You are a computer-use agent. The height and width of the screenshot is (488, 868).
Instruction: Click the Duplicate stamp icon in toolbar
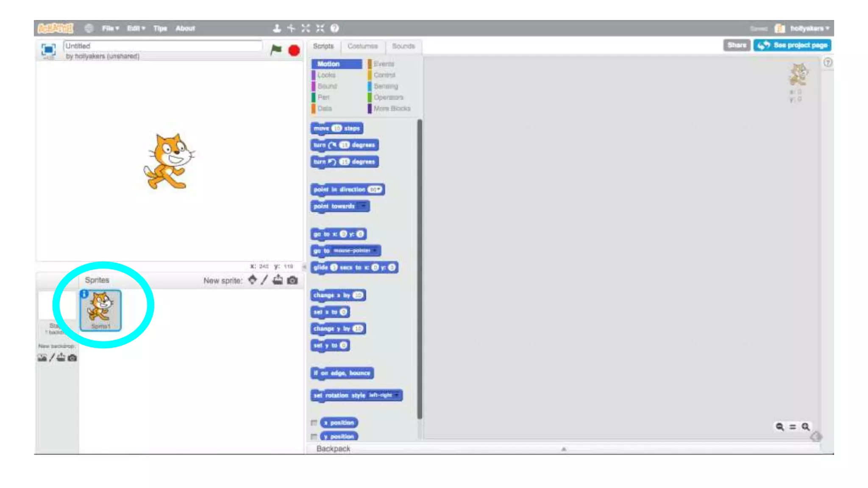[277, 28]
